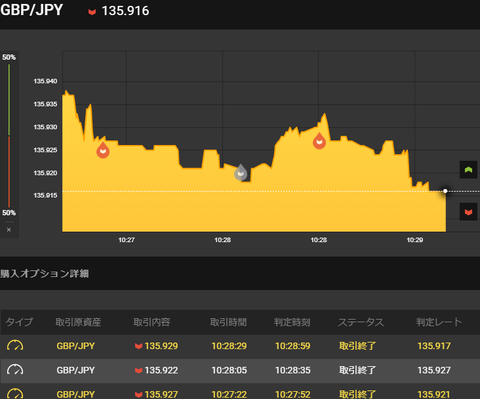This screenshot has height=399, width=480.
Task: Click the bottom 50% sentiment label
Action: 9,213
